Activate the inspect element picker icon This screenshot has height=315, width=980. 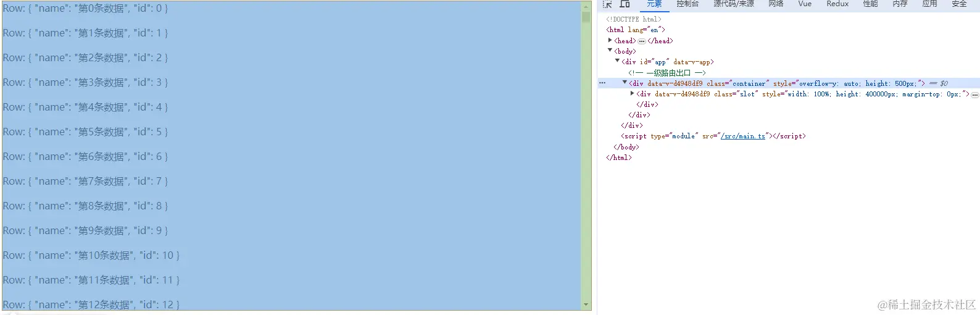pyautogui.click(x=607, y=4)
